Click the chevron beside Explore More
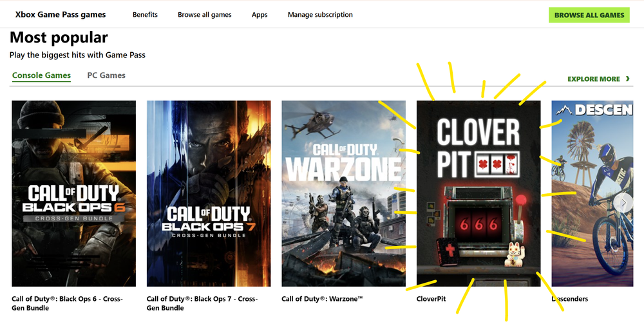This screenshot has height=324, width=644. (x=628, y=79)
